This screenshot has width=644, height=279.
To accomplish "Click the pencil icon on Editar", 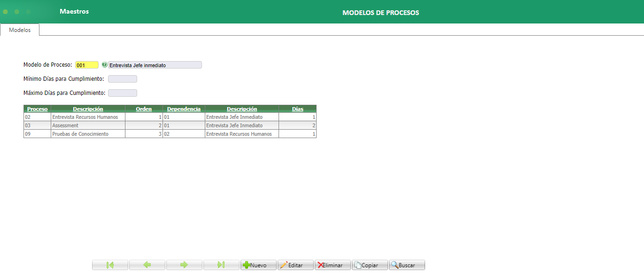I will point(284,264).
